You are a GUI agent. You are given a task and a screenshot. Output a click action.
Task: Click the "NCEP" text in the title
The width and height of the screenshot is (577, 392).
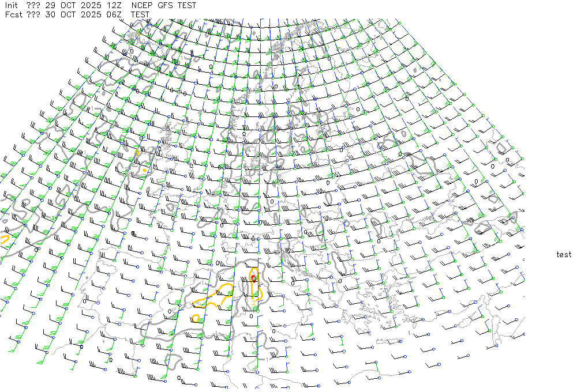(141, 5)
